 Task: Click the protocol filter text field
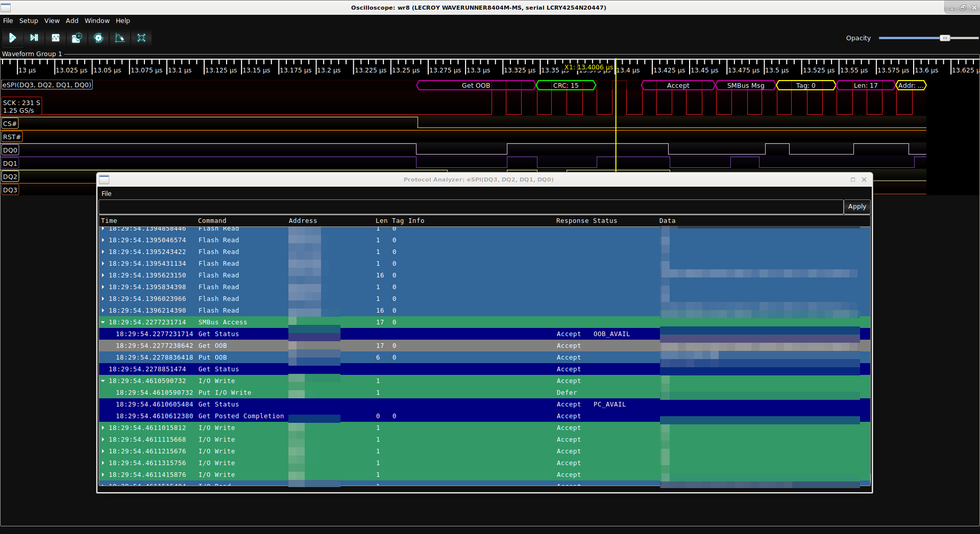[x=470, y=207]
